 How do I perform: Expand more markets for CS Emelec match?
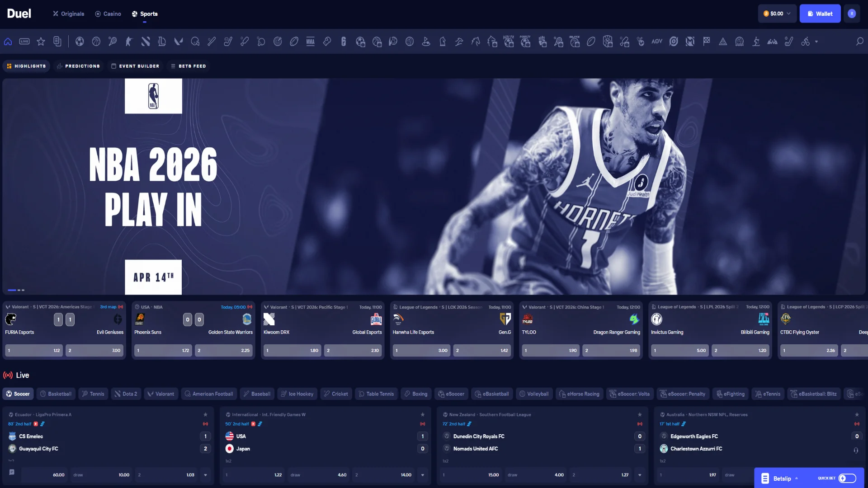[x=205, y=475]
